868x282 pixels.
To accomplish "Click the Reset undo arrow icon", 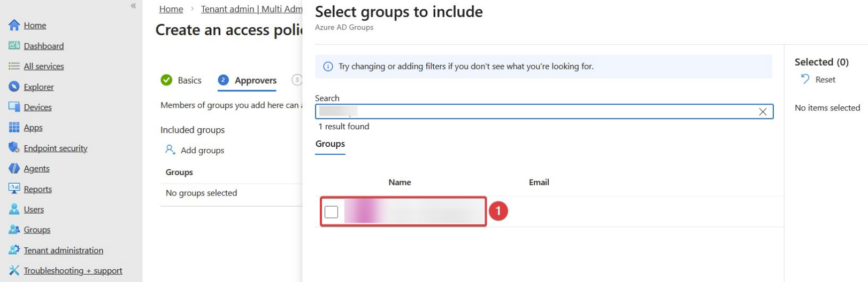I will [805, 79].
